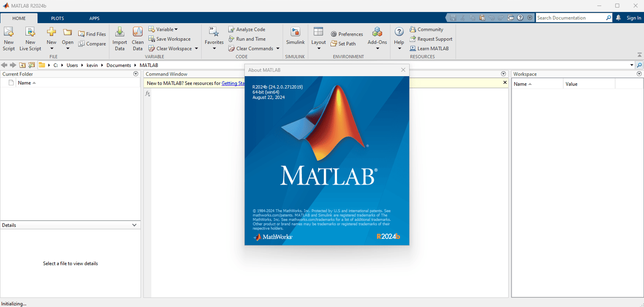This screenshot has width=644, height=307.
Task: Run Analyze Code
Action: point(247,30)
